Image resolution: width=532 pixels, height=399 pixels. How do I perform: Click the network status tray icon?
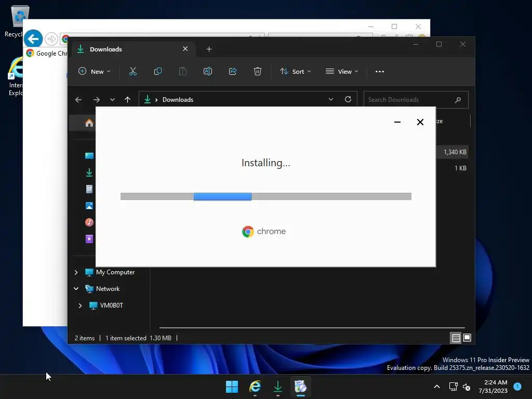click(x=453, y=387)
